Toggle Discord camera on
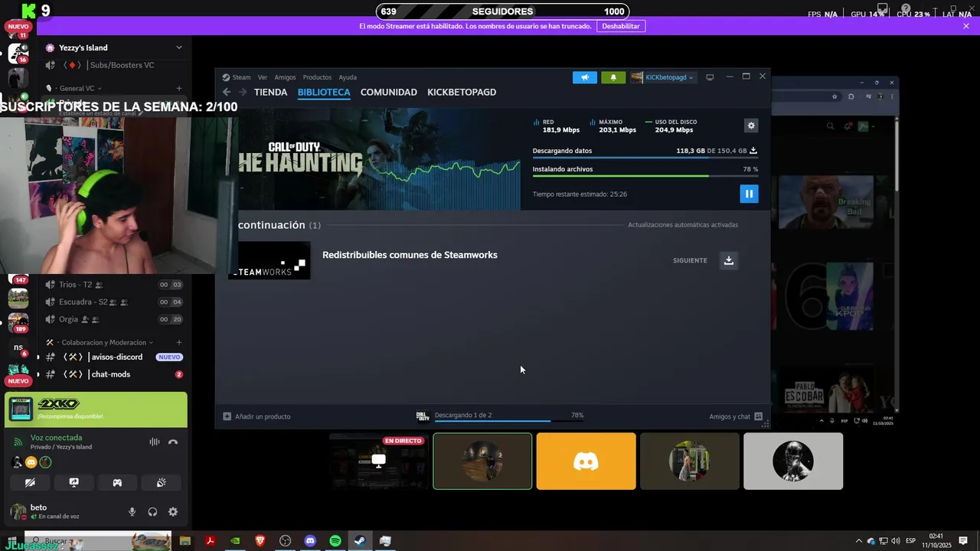Screen dimensions: 980x551 pyautogui.click(x=30, y=483)
